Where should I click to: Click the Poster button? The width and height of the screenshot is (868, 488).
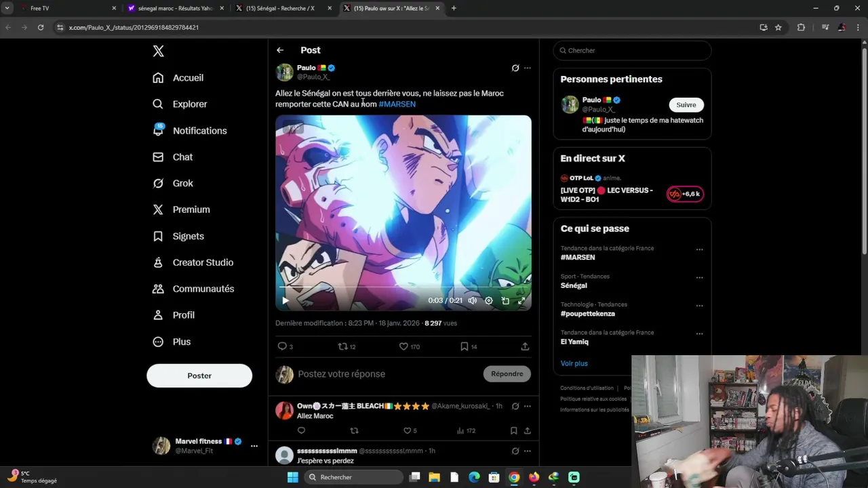199,375
